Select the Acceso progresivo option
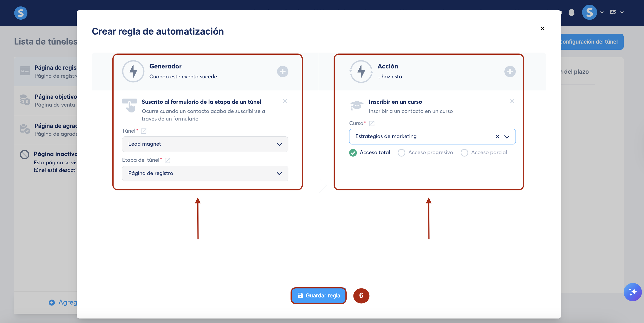This screenshot has height=323, width=644. click(401, 152)
